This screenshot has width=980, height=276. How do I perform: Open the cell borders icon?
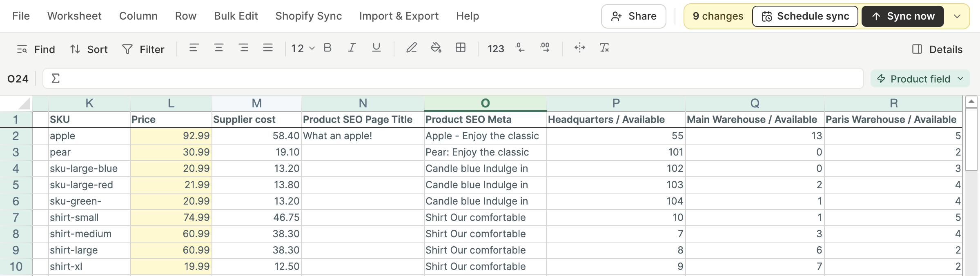[x=461, y=48]
